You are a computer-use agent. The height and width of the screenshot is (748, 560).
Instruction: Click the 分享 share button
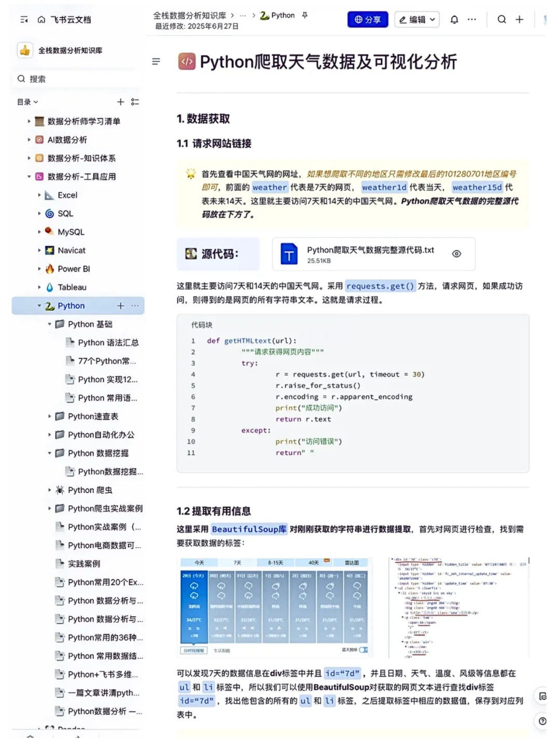(368, 20)
